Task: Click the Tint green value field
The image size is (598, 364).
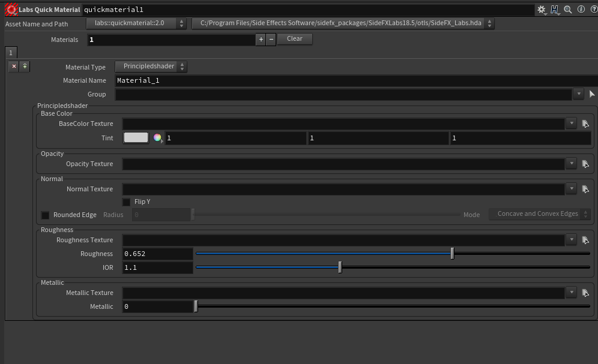Action: (x=378, y=138)
